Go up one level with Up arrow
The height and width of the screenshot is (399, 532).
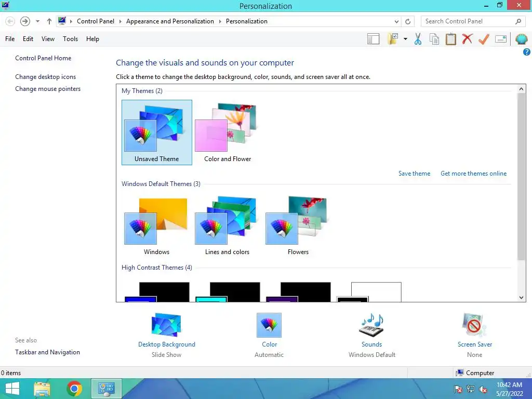coord(49,21)
